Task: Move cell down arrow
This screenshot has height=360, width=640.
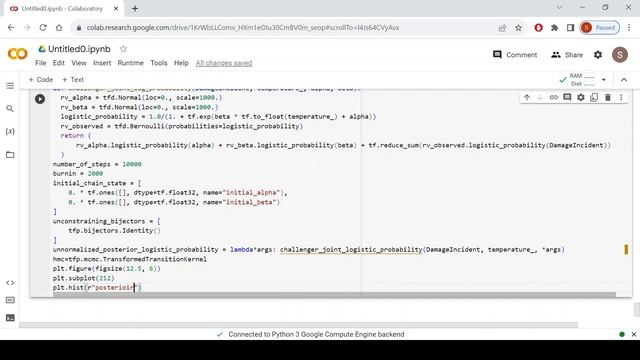Action: 540,98
